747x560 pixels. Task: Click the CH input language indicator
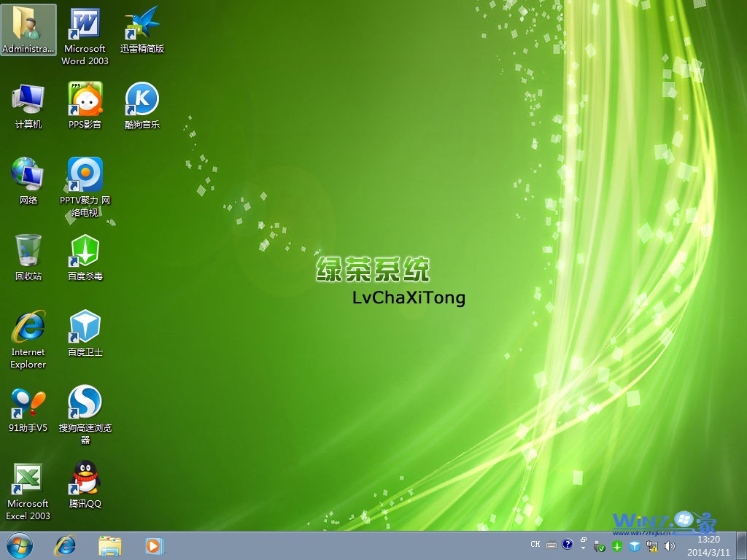(x=535, y=544)
